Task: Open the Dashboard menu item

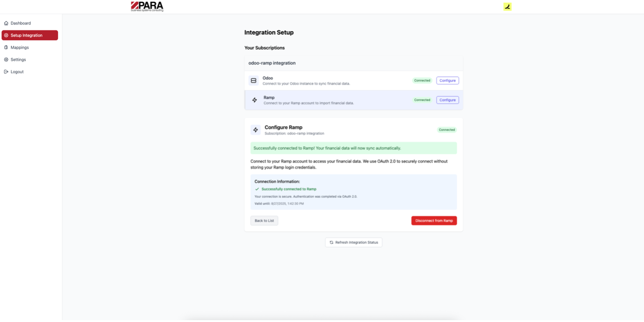Action: tap(30, 23)
